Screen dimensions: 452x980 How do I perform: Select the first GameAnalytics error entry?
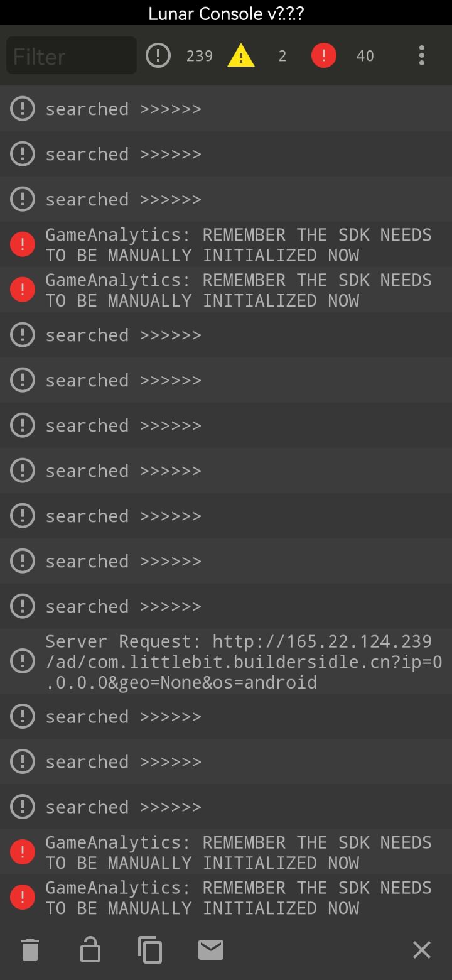[239, 244]
